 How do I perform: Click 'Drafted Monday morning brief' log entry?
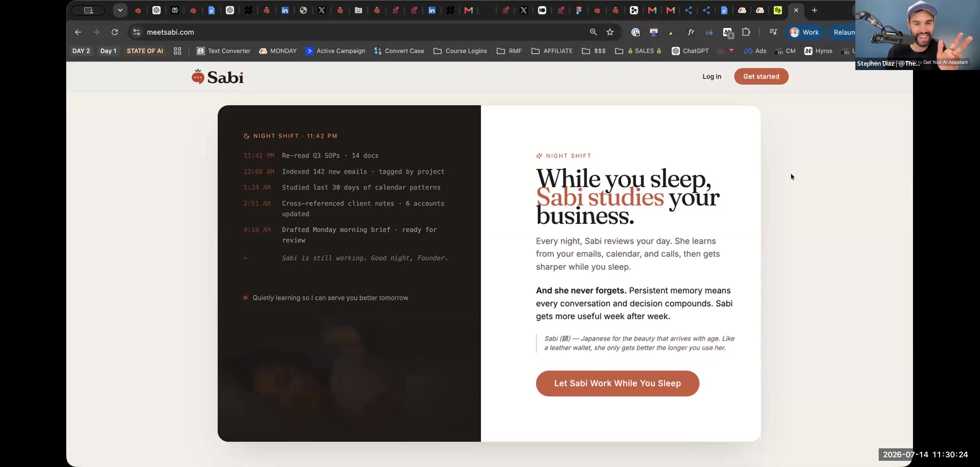pyautogui.click(x=360, y=235)
